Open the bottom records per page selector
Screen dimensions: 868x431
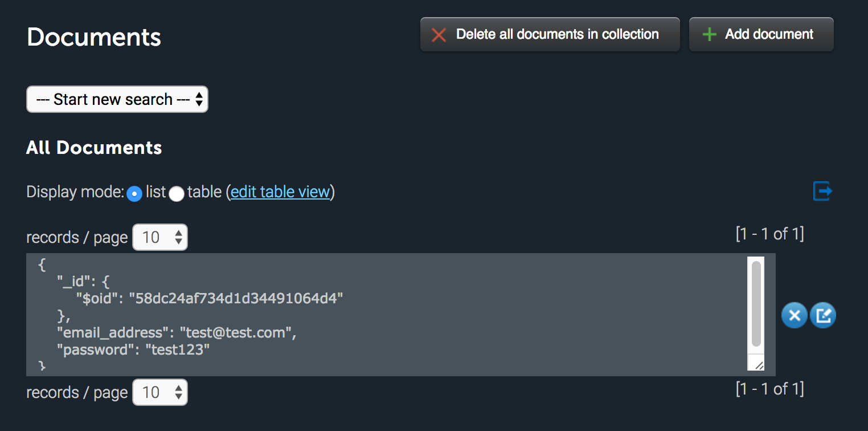pyautogui.click(x=159, y=392)
